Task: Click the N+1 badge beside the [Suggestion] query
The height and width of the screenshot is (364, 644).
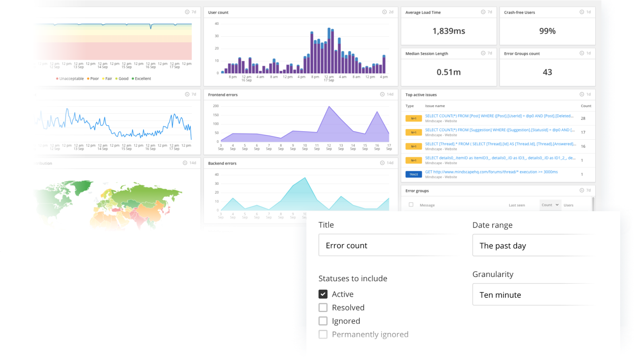Action: point(413,133)
